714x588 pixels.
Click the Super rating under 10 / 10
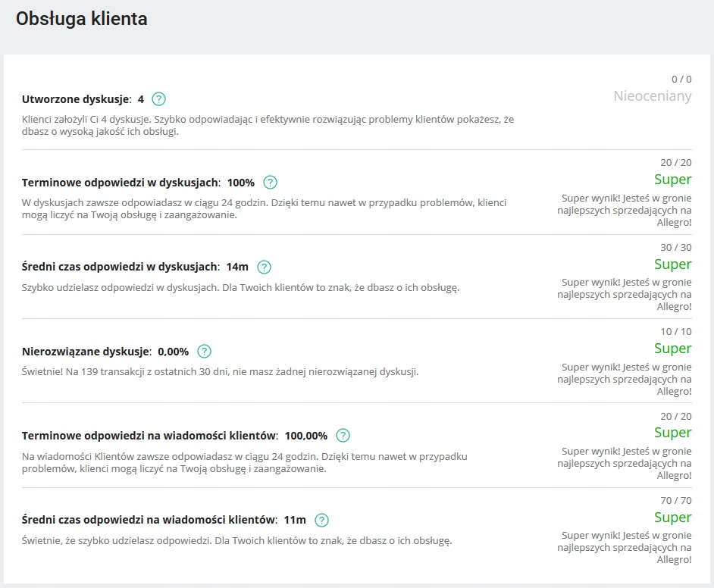[672, 349]
